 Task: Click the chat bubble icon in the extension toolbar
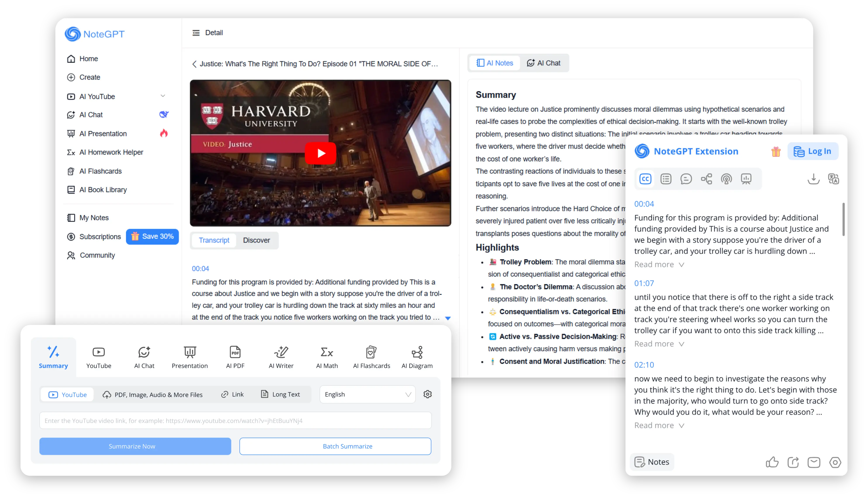[x=686, y=178]
